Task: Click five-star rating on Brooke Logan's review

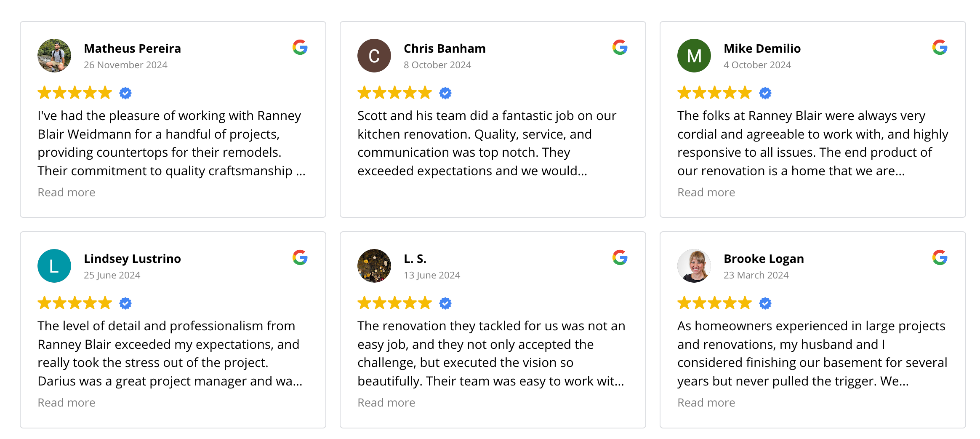Action: (714, 303)
